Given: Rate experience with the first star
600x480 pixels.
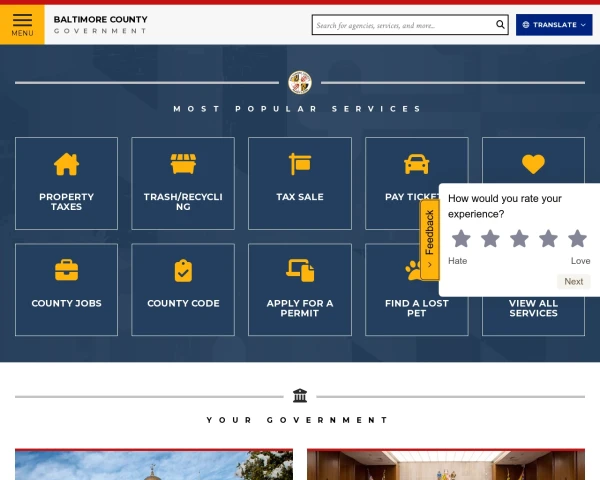Looking at the screenshot, I should pos(461,238).
